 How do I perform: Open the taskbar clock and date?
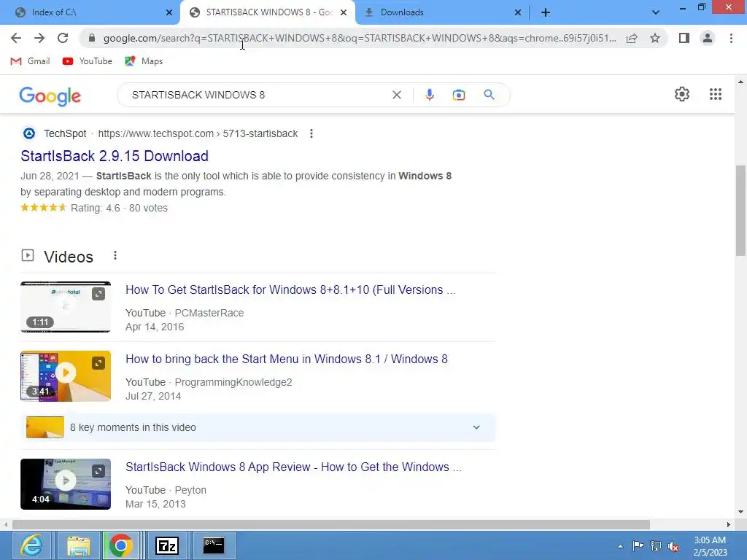710,546
